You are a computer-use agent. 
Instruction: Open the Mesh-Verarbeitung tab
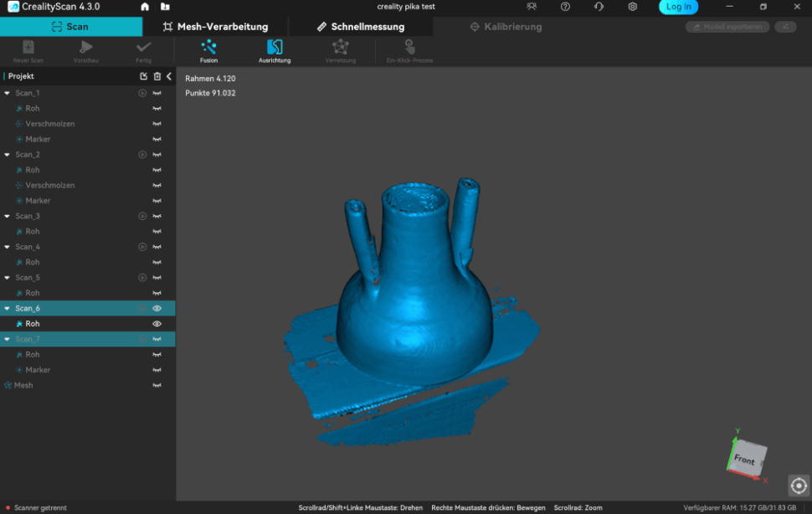tap(215, 27)
